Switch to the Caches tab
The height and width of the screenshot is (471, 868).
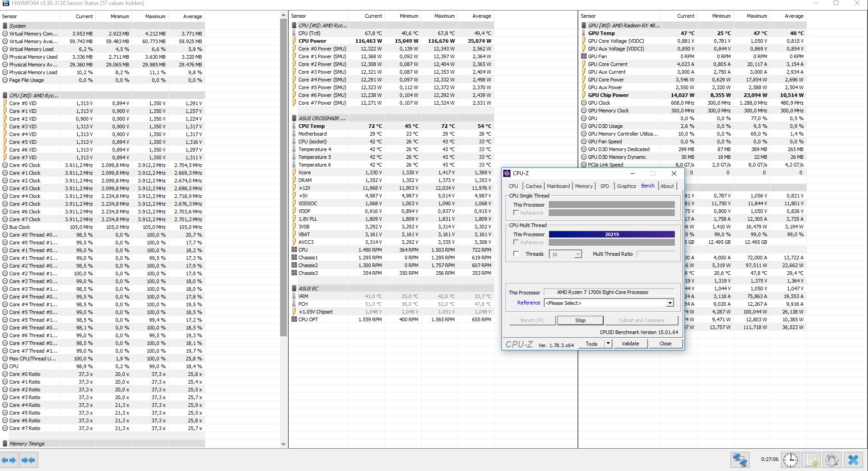tap(533, 186)
